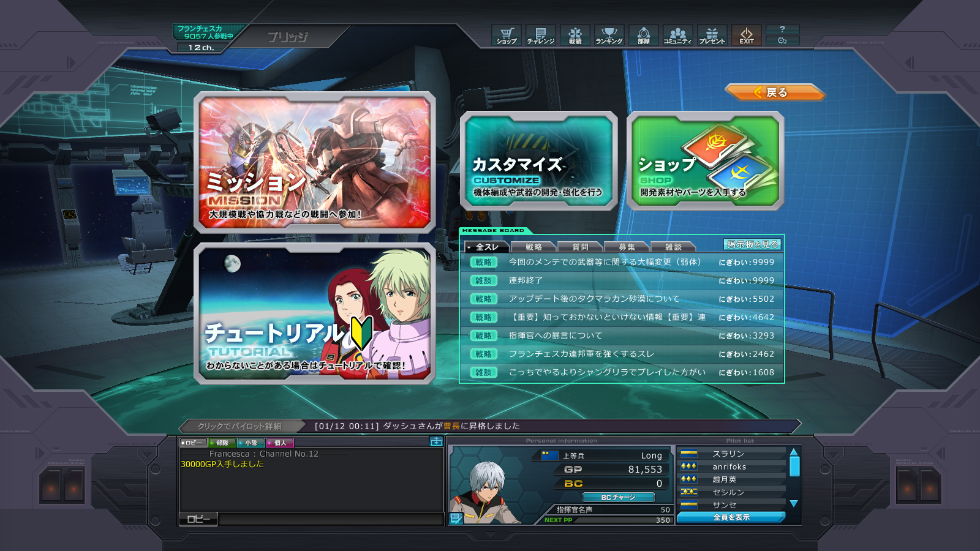Open the Challenge (チャレンジ) icon
Screen dimensions: 980x551
coord(541,35)
